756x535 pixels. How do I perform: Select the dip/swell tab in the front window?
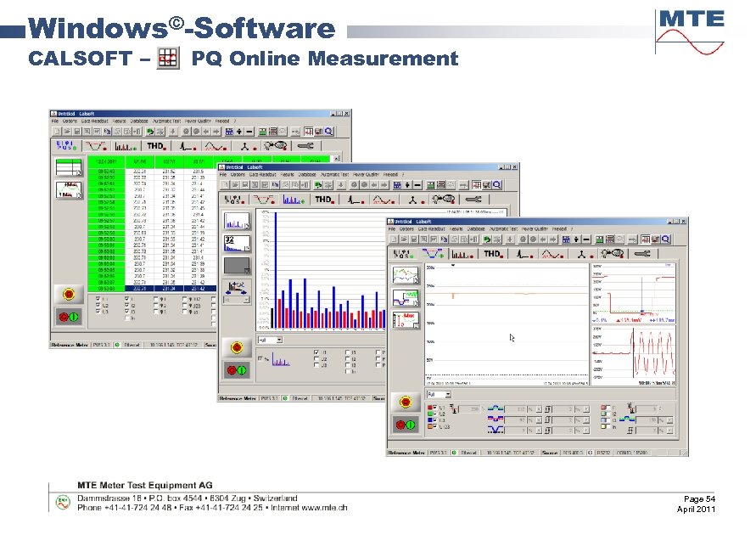pos(433,253)
